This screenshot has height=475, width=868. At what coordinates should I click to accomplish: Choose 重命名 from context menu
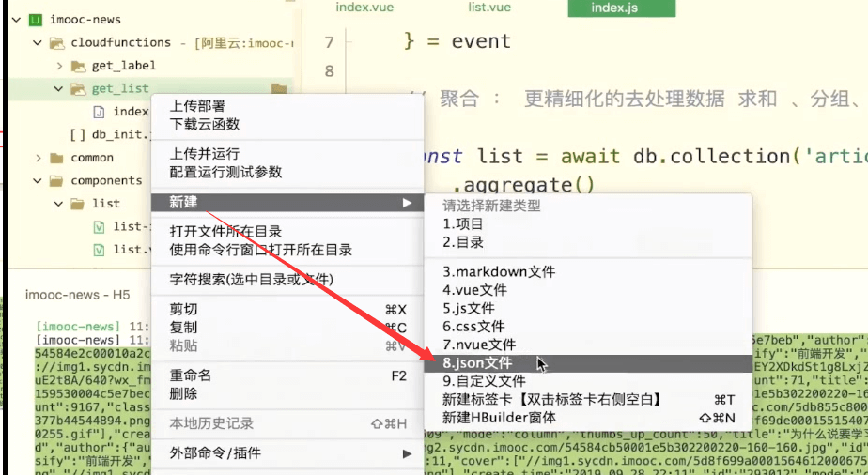(x=287, y=376)
